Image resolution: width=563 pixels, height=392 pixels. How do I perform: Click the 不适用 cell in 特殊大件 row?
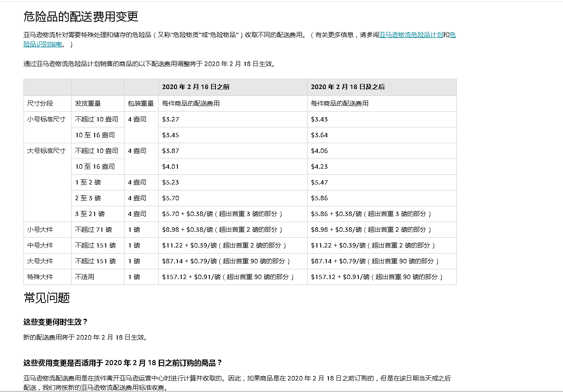click(x=98, y=277)
